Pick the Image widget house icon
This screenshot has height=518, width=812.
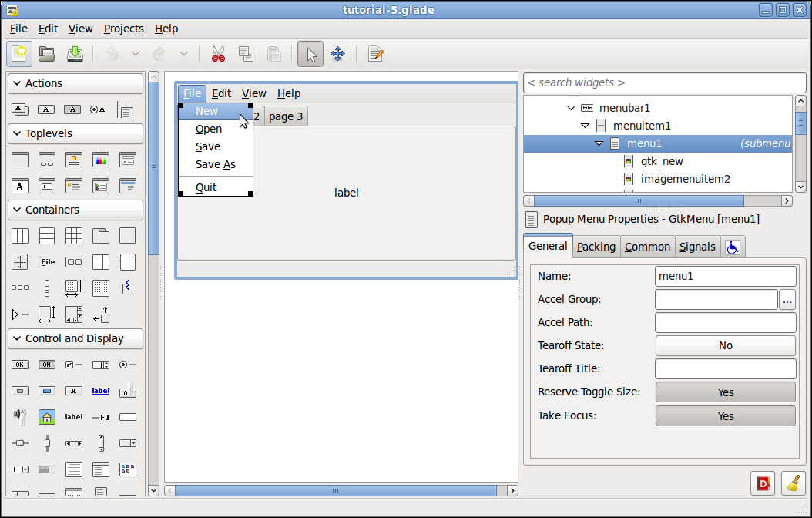click(47, 416)
